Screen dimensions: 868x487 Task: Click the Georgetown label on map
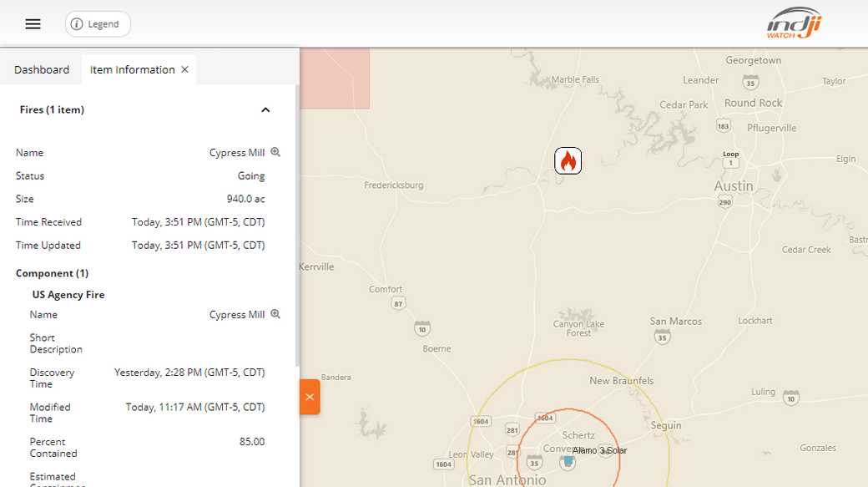(x=754, y=60)
